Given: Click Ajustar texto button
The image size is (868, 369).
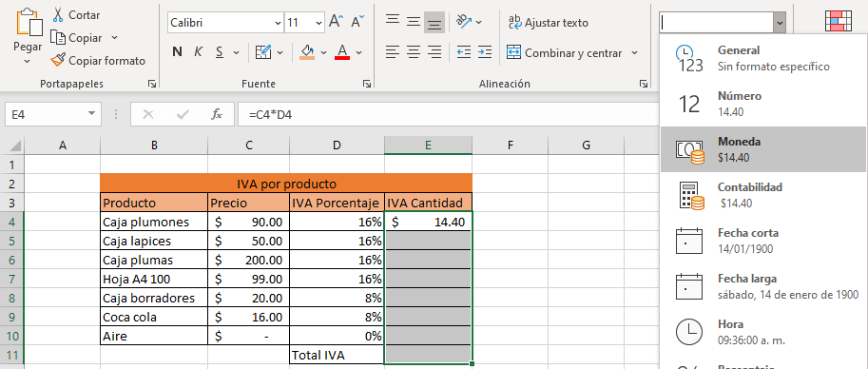Looking at the screenshot, I should [548, 23].
